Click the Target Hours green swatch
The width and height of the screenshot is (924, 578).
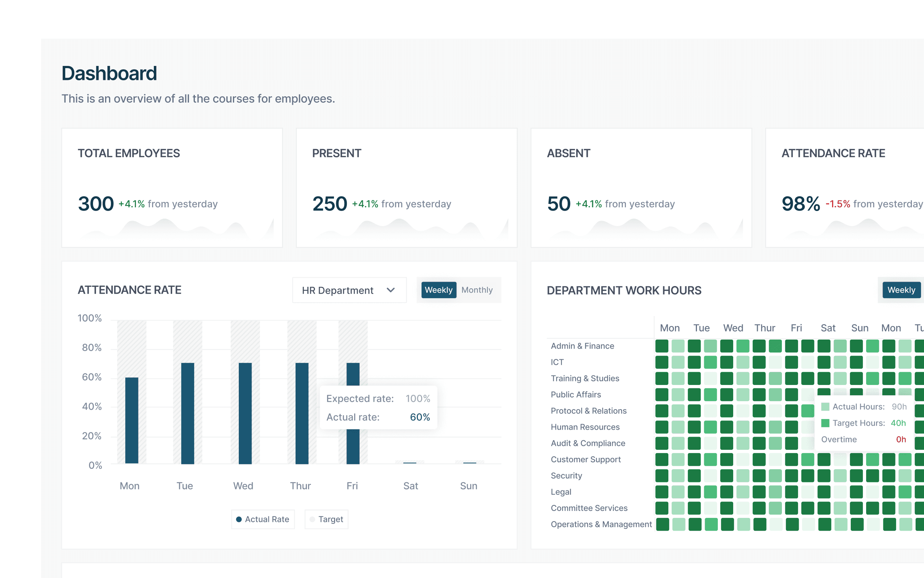point(825,423)
